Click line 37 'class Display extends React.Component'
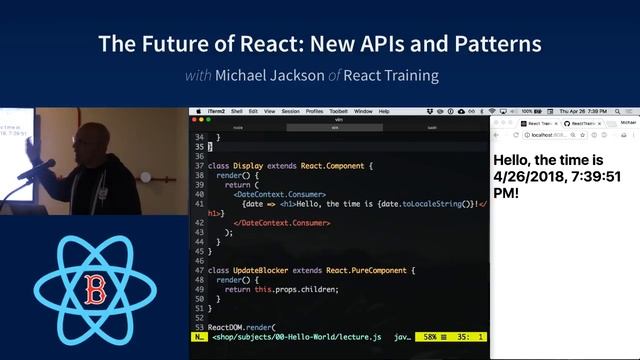 290,166
